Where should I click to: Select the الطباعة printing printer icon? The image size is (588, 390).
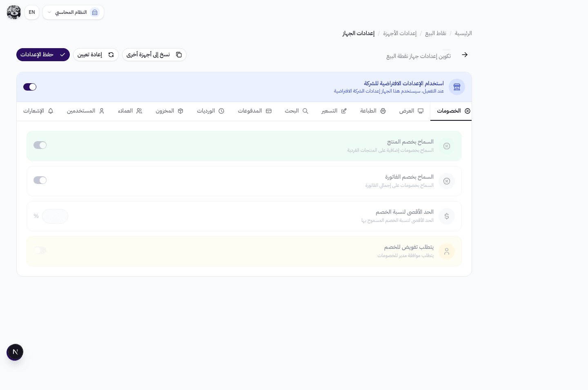coord(383,111)
